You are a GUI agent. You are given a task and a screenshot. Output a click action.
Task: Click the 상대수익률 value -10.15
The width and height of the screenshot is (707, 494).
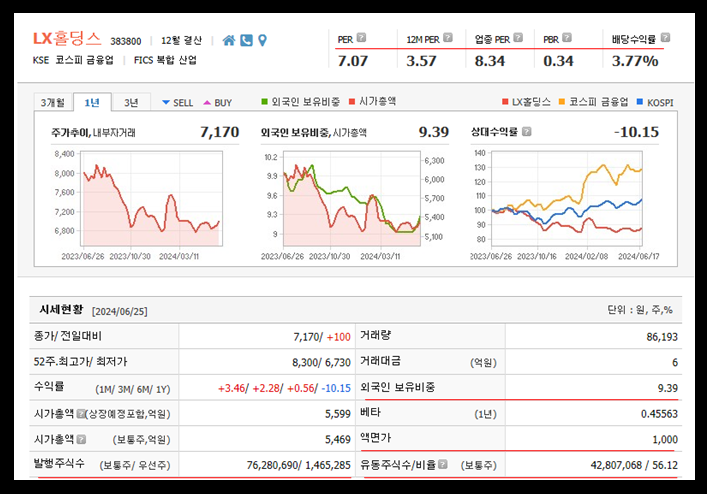point(636,132)
